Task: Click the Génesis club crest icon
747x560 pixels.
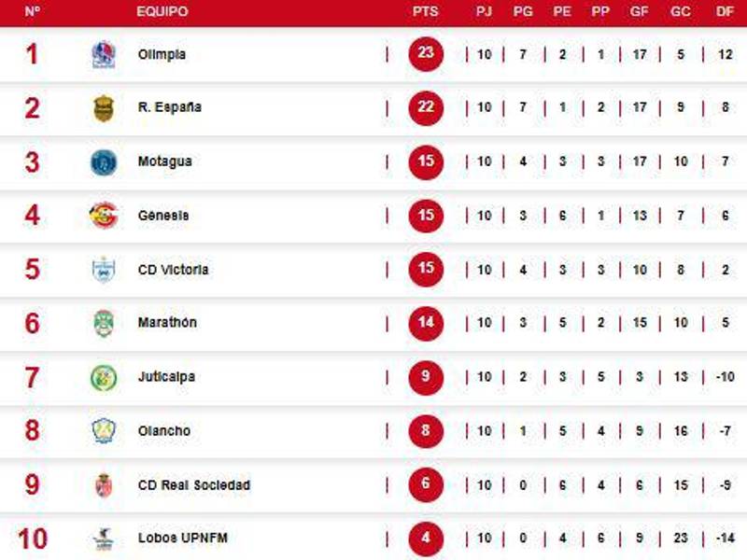Action: 104,216
